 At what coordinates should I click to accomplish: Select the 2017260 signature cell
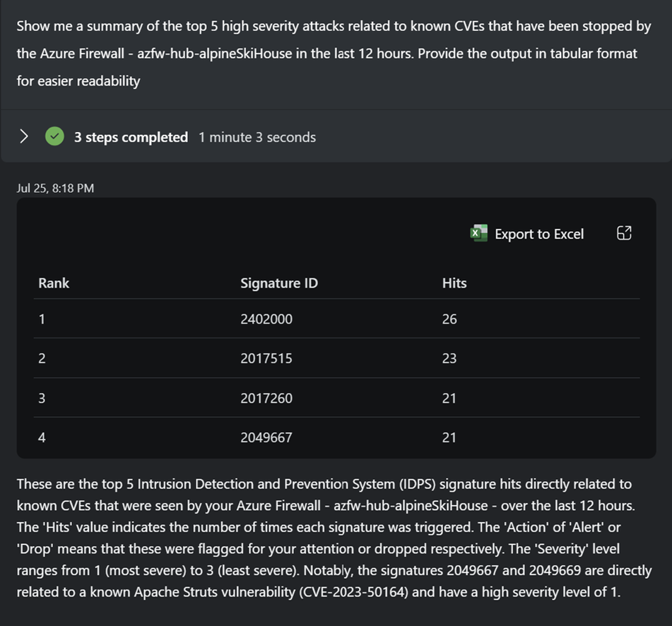click(x=266, y=398)
